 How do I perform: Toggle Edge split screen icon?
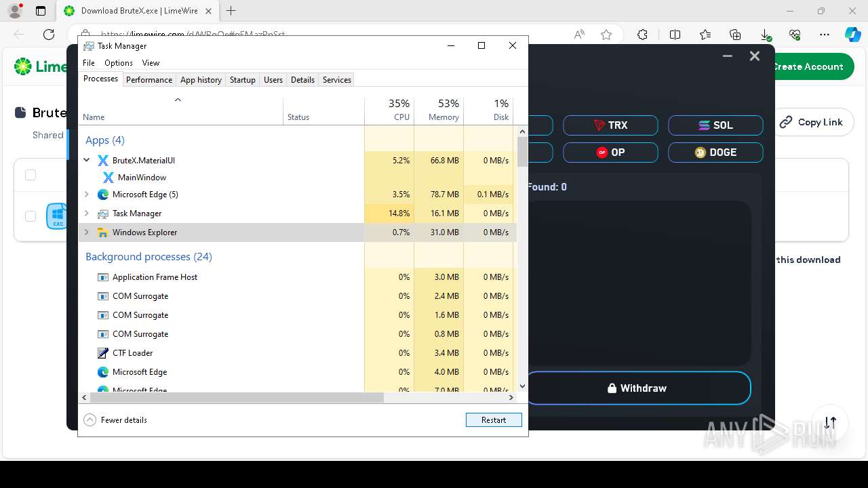(x=675, y=35)
